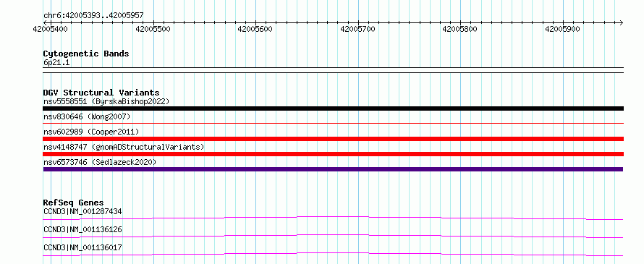644x264 pixels.
Task: Click the 42005600 ruler position label
Action: tap(255, 29)
